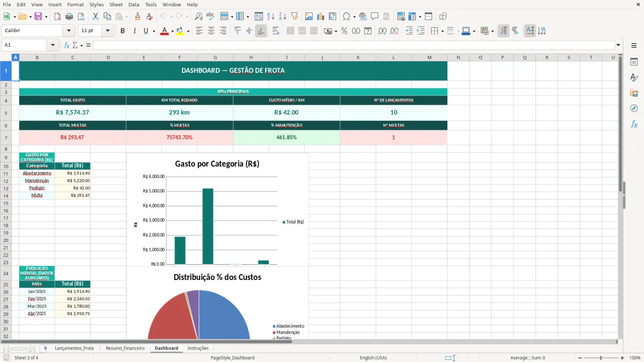
Task: Open the Font Name dropdown (Calibri)
Action: [x=69, y=31]
